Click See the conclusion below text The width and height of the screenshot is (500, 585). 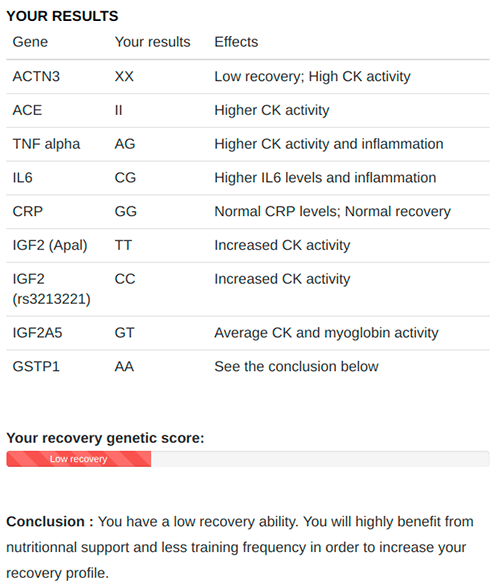pos(296,366)
